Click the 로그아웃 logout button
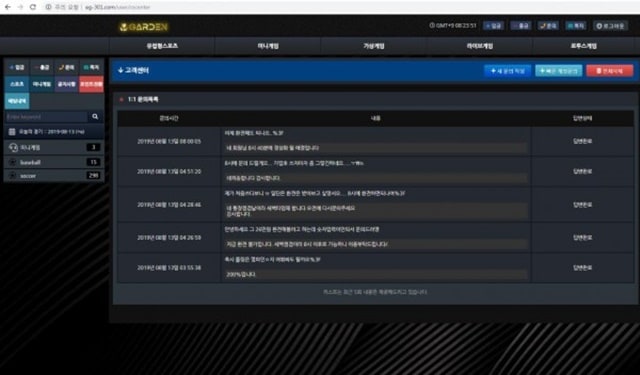Screen dimensions: 640x375 pyautogui.click(x=610, y=26)
